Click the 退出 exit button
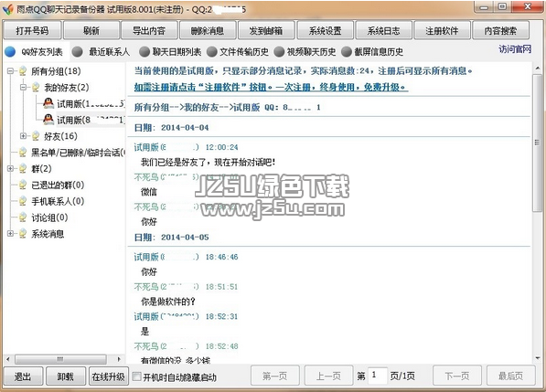This screenshot has height=392, width=546. coord(23,376)
